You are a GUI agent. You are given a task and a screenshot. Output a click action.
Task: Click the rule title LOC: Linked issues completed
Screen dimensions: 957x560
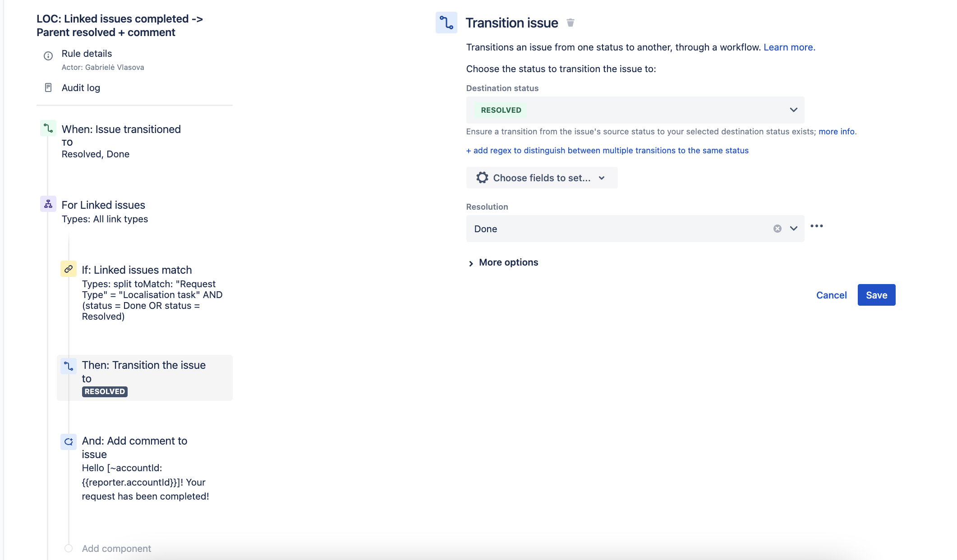(120, 25)
